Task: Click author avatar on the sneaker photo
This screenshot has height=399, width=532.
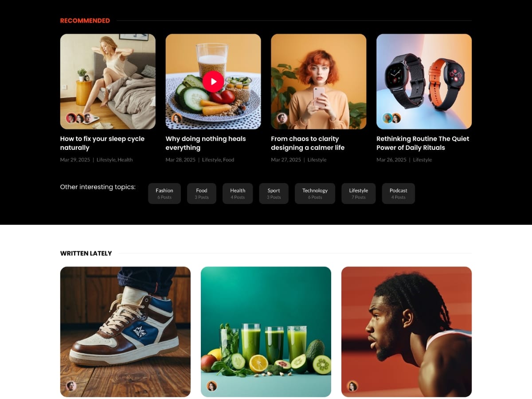Action: pyautogui.click(x=71, y=386)
